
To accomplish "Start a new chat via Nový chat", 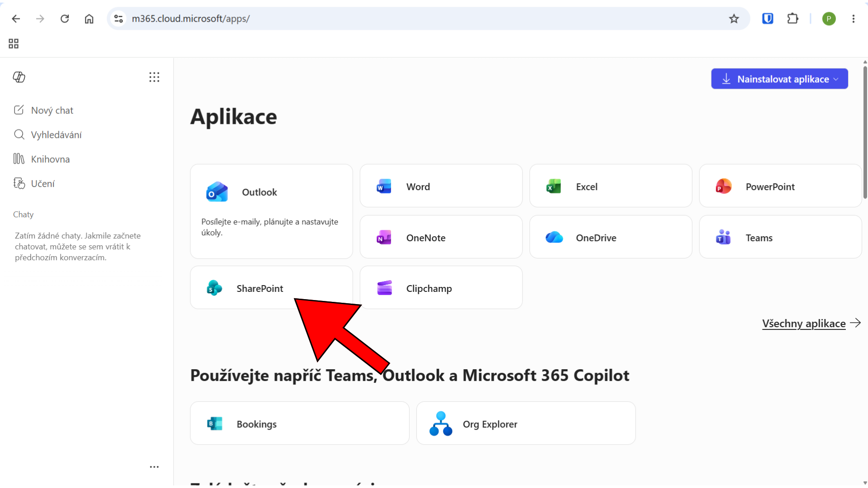I will point(43,110).
